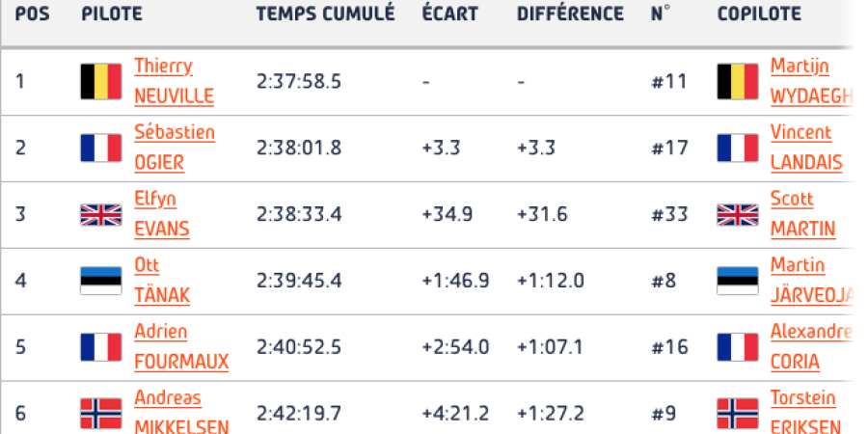Open Sébastien OGIER driver link

(175, 148)
